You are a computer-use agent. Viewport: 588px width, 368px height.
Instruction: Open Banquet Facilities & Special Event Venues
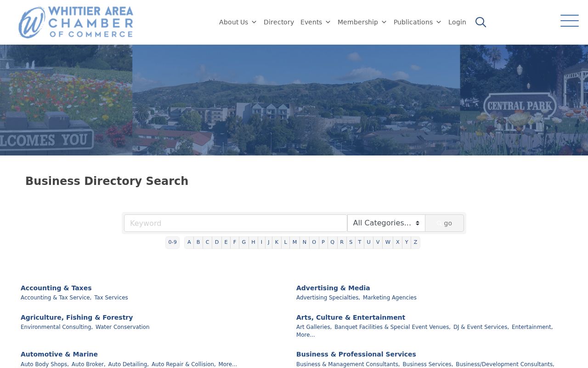[x=392, y=327]
